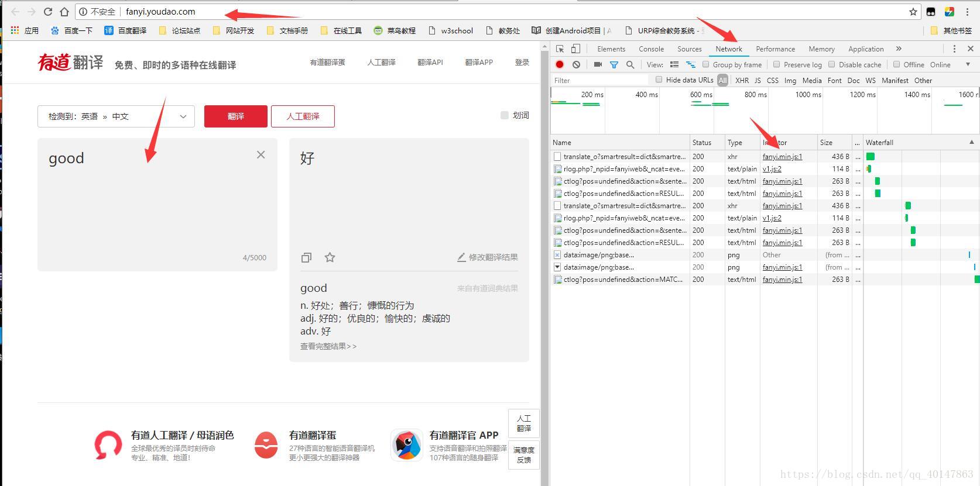Open the 文档手册 bookmark folder

point(287,30)
